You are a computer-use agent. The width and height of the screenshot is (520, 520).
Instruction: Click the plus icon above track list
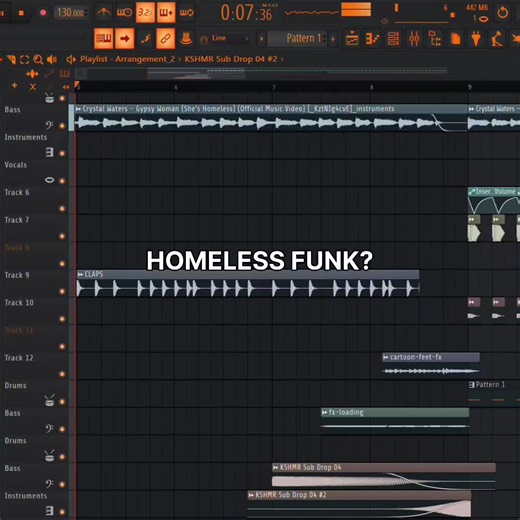pyautogui.click(x=14, y=86)
